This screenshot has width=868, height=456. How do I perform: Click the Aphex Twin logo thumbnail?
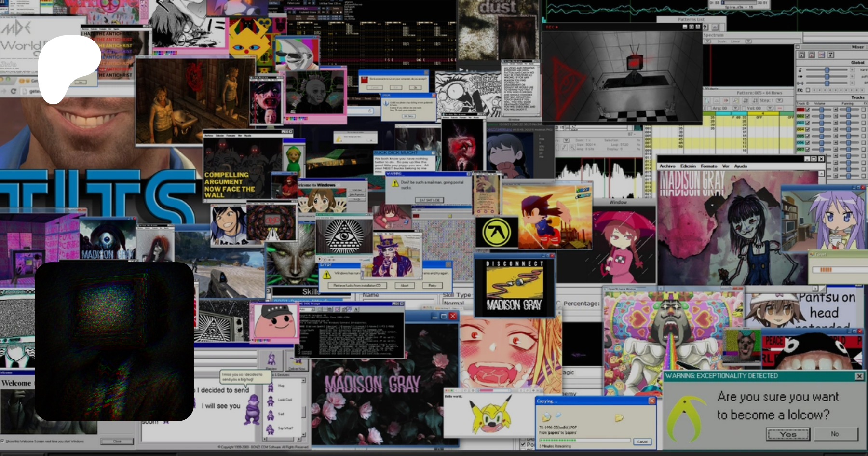coord(497,233)
